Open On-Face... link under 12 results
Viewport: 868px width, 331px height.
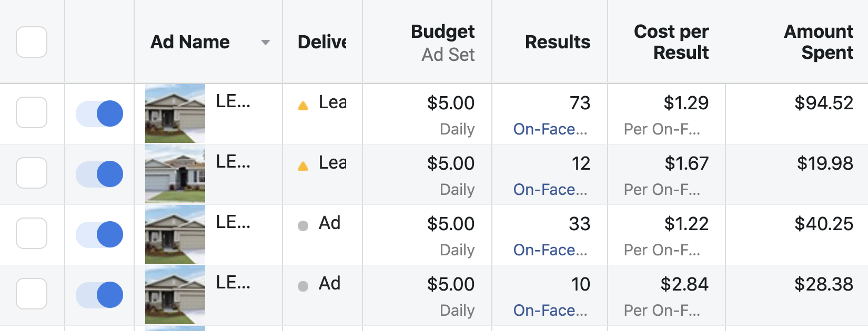pyautogui.click(x=550, y=190)
